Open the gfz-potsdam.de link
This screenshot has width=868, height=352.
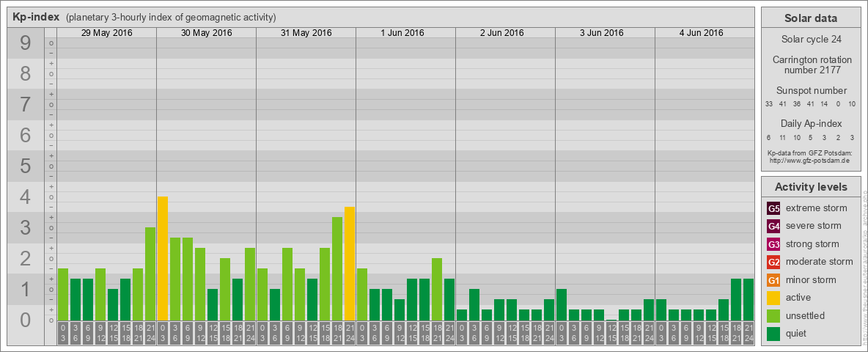809,161
